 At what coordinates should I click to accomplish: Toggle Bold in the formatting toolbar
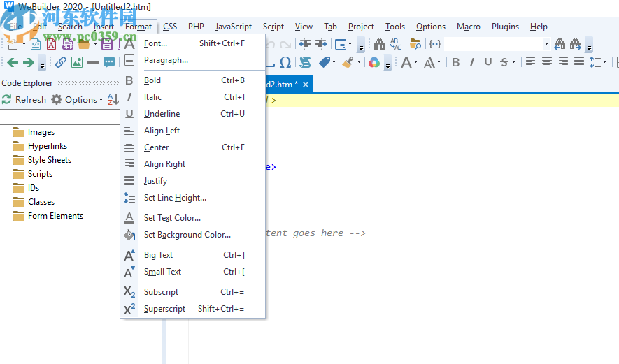[x=456, y=62]
